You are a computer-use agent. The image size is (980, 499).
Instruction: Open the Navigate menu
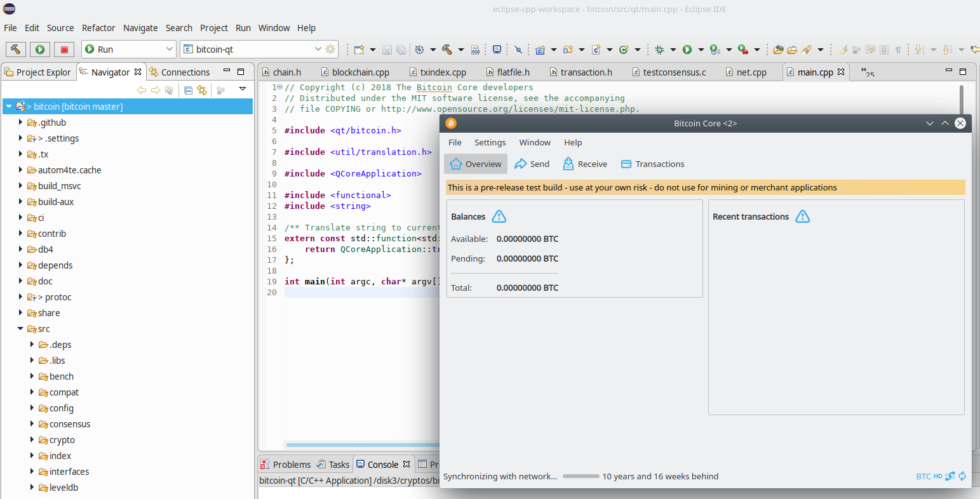(x=140, y=28)
